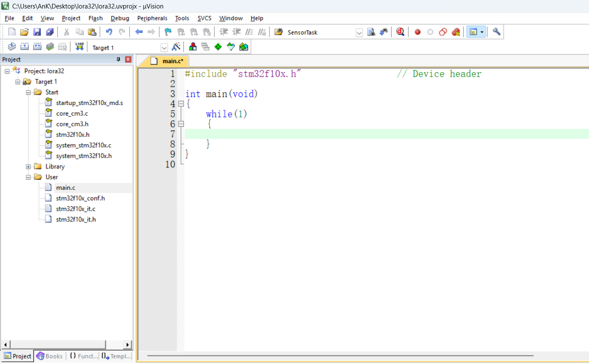Click the Incremental Find icon
The width and height of the screenshot is (589, 364).
(384, 32)
